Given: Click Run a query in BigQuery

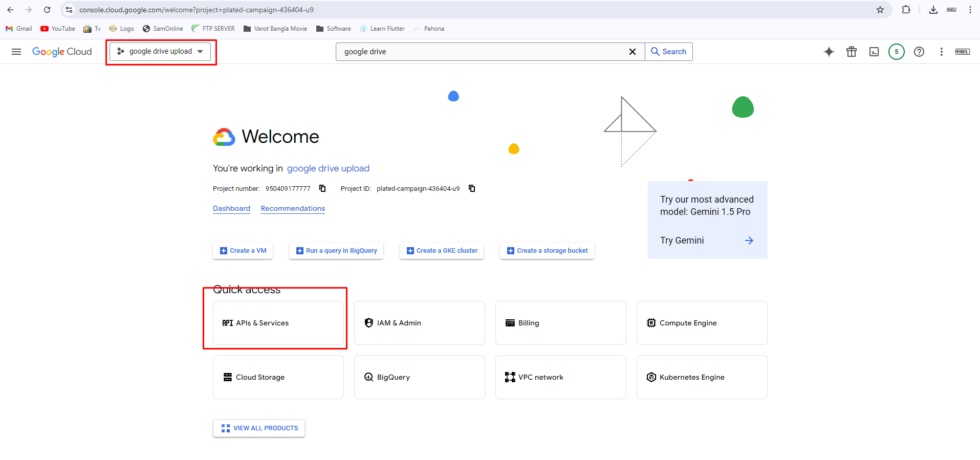Looking at the screenshot, I should tap(336, 251).
